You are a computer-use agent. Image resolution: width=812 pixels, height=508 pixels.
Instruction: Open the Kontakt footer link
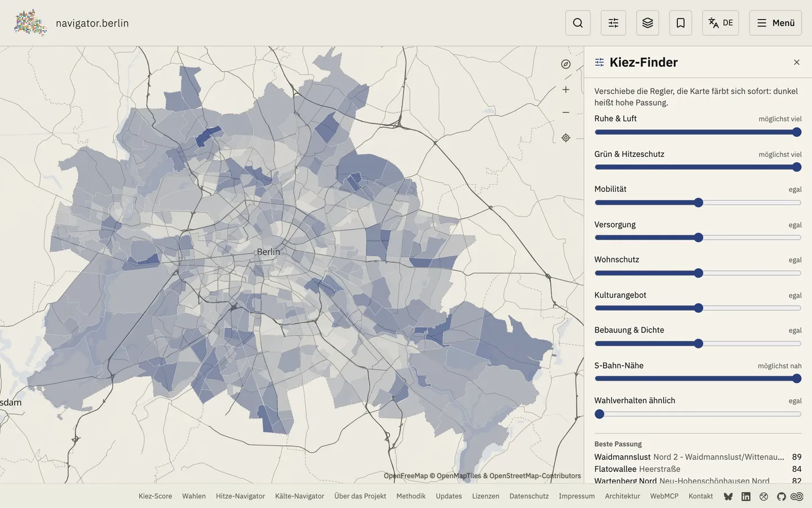tap(701, 496)
